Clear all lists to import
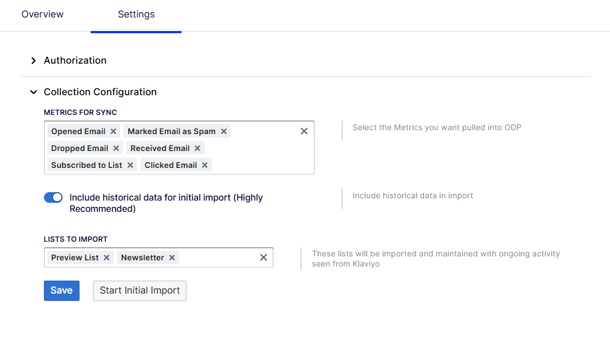The image size is (610, 364). [263, 258]
